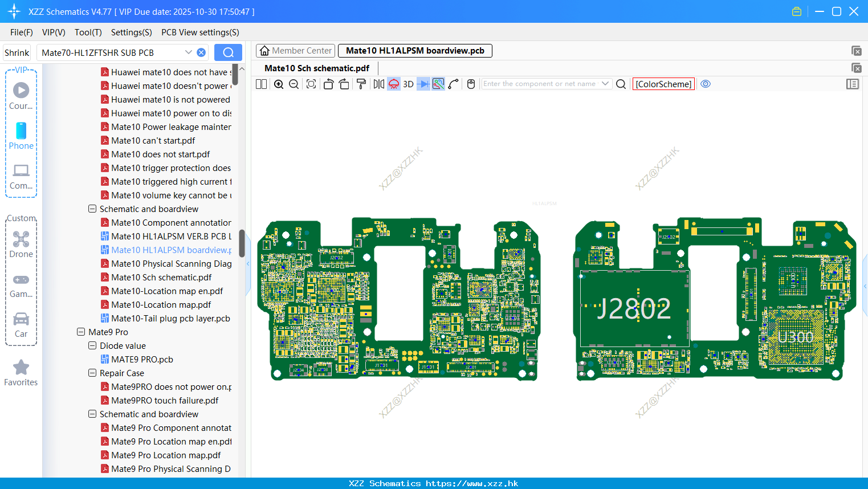Close the boardview panel with top-right icon

(x=856, y=51)
